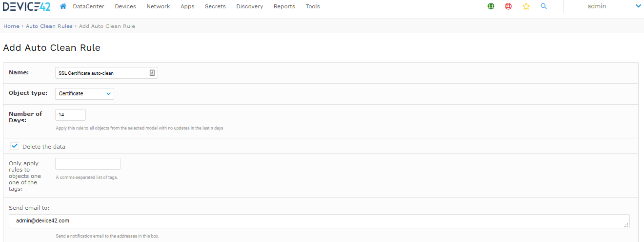Click the Send email to text box
The height and width of the screenshot is (242, 644).
tap(319, 221)
